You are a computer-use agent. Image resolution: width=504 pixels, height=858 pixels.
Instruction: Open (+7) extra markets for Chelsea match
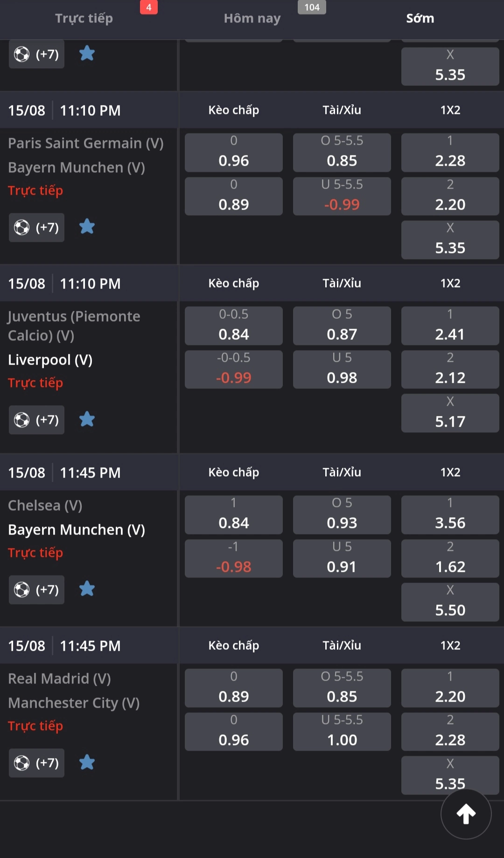click(36, 589)
